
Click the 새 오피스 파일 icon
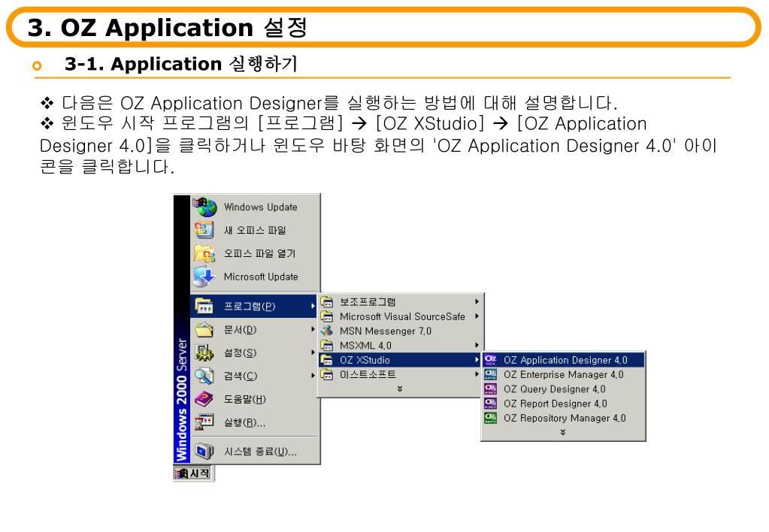coord(204,230)
